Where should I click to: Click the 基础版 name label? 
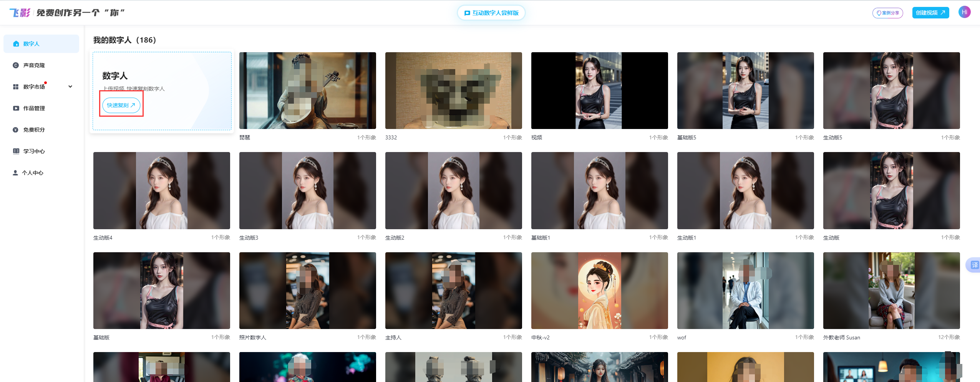click(101, 337)
